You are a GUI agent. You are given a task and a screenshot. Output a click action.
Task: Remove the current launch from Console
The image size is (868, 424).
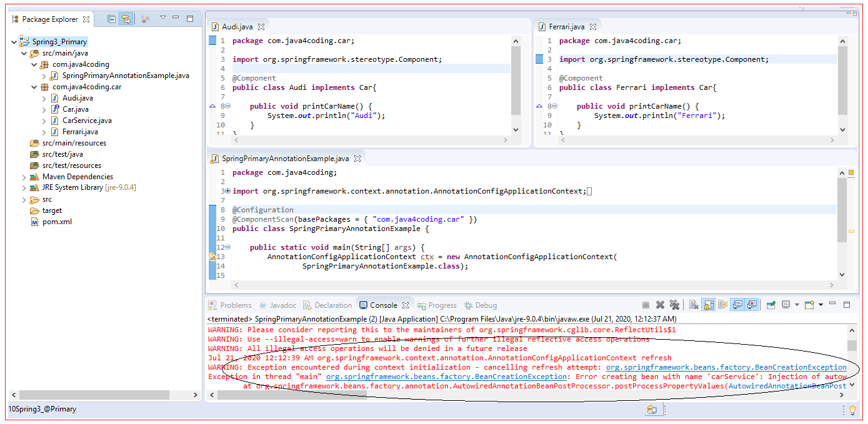coord(660,305)
